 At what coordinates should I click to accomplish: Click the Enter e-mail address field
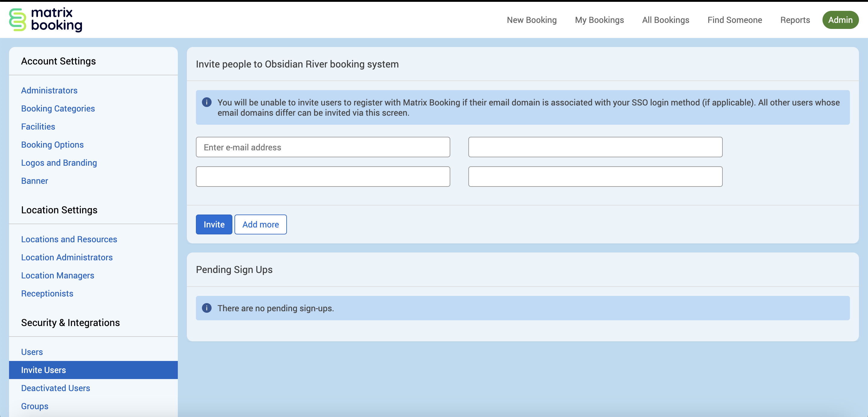[323, 147]
